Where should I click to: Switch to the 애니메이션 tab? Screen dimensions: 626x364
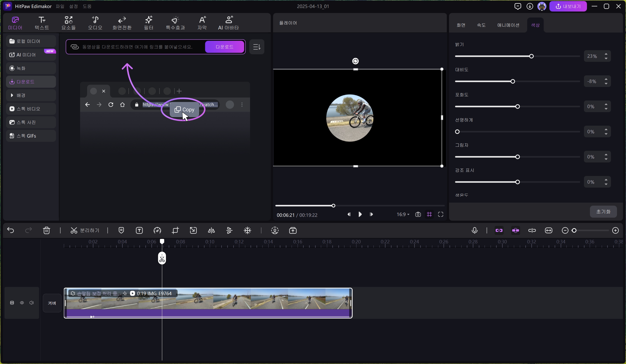tap(508, 25)
